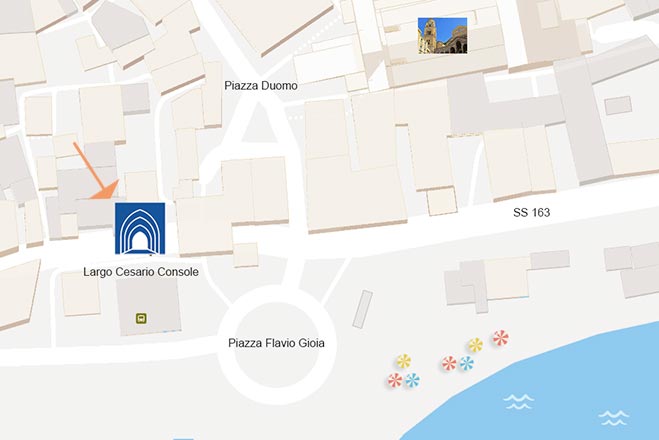Click the leftmost yellow beach umbrella
The width and height of the screenshot is (659, 440).
point(403,361)
